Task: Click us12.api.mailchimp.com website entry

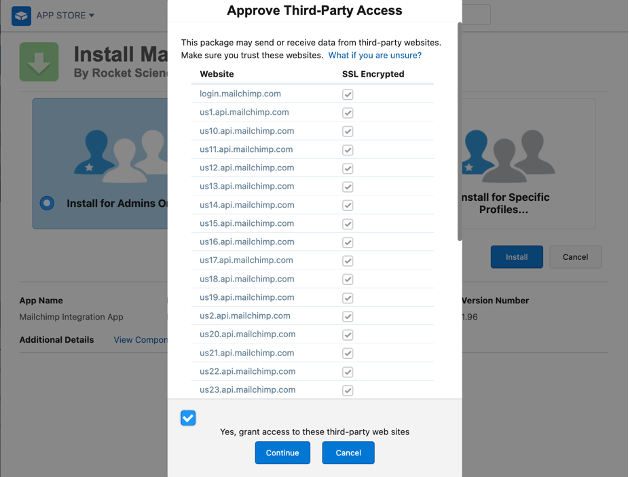Action: tap(247, 168)
